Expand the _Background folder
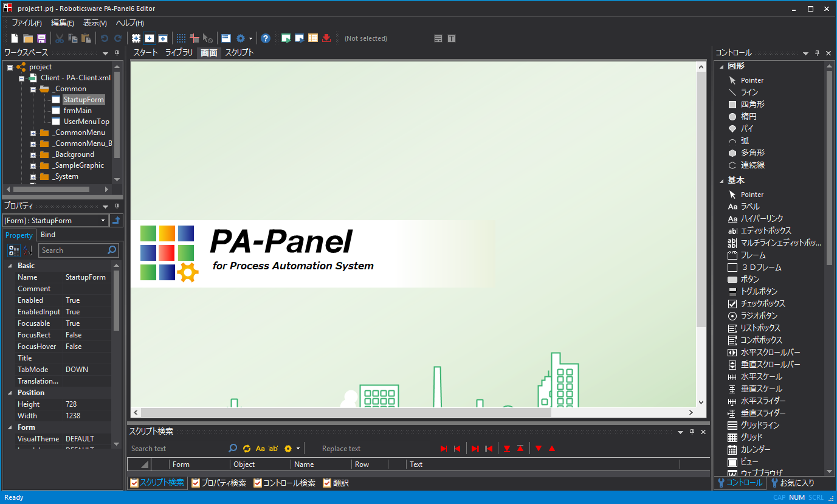Image resolution: width=837 pixels, height=504 pixels. pyautogui.click(x=33, y=155)
